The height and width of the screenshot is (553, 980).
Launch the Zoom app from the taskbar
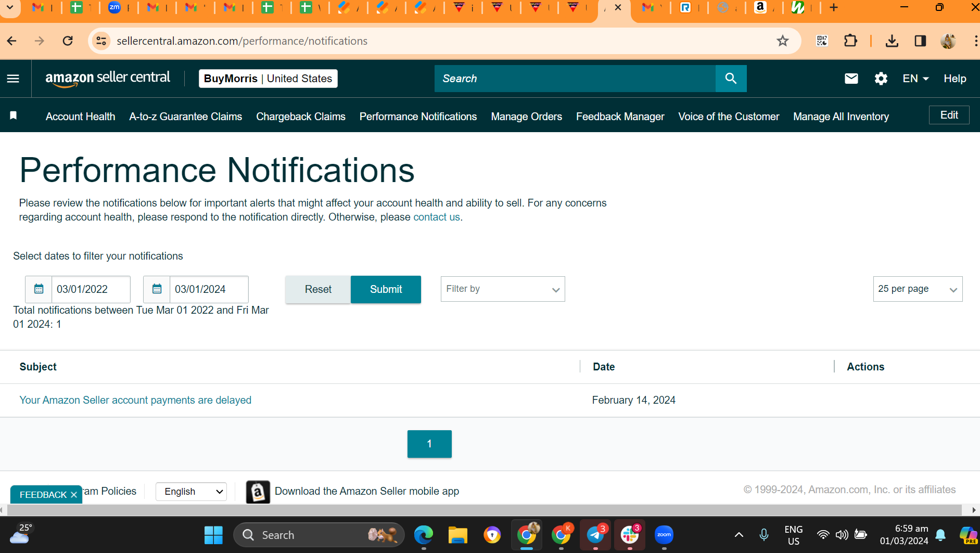[x=664, y=534]
